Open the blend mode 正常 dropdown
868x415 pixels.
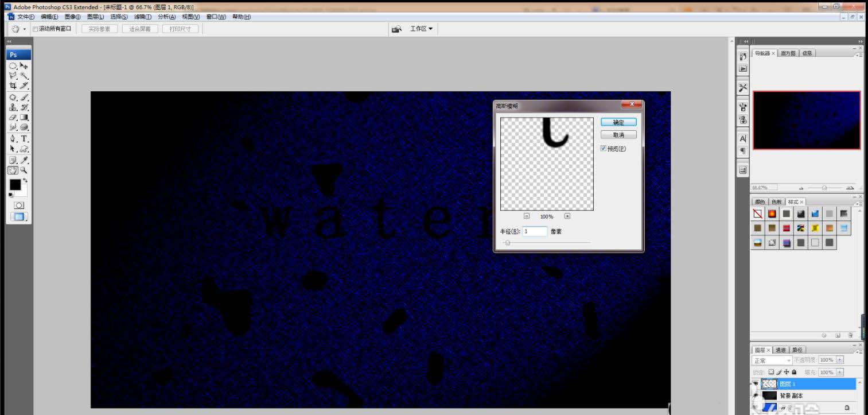[772, 360]
